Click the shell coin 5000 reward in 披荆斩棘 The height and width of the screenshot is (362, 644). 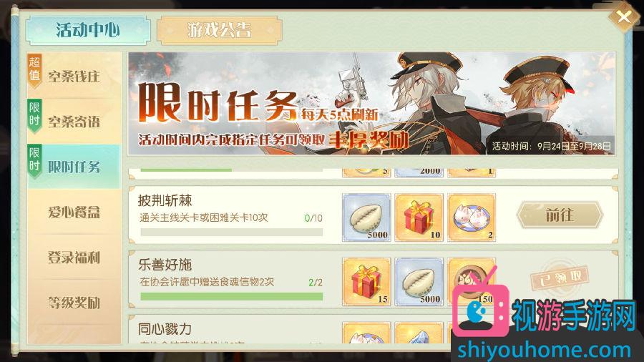pos(366,217)
